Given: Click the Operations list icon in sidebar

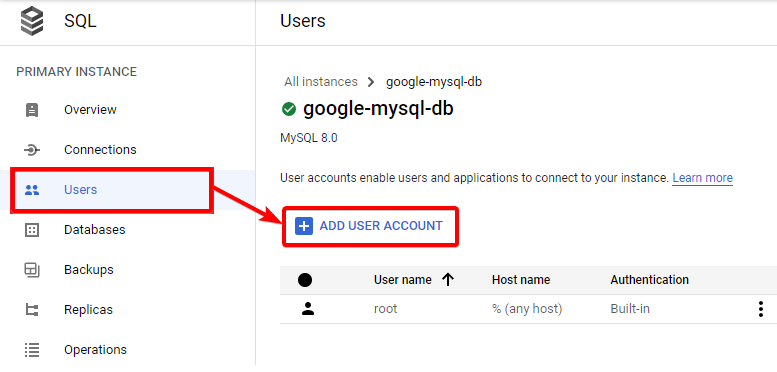Looking at the screenshot, I should click(32, 350).
